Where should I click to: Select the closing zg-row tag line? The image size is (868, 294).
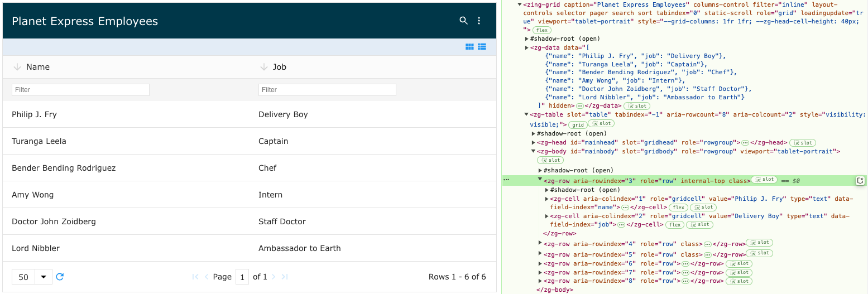[x=560, y=234]
